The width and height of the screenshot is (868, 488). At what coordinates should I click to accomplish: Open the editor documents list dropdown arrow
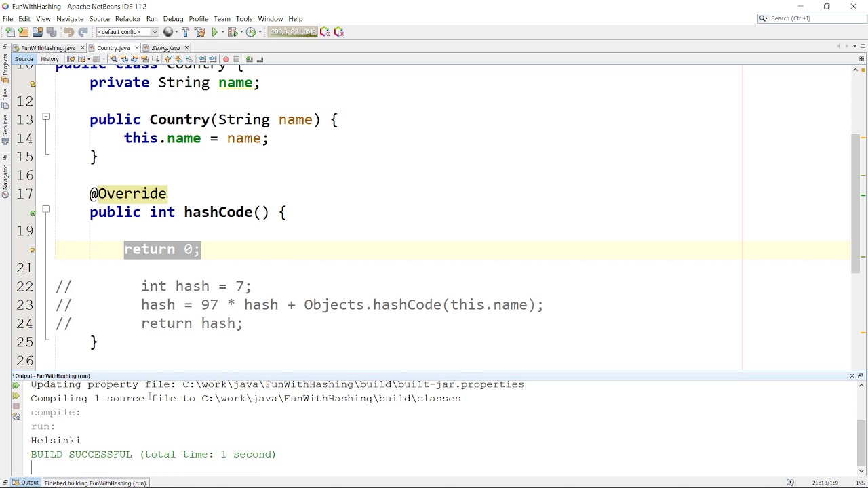tap(854, 46)
